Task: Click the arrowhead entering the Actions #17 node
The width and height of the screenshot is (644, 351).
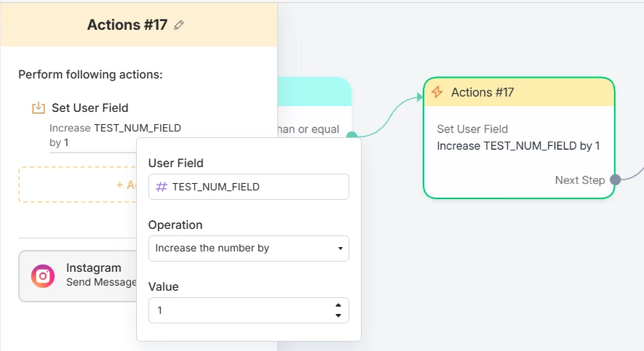Action: click(419, 97)
